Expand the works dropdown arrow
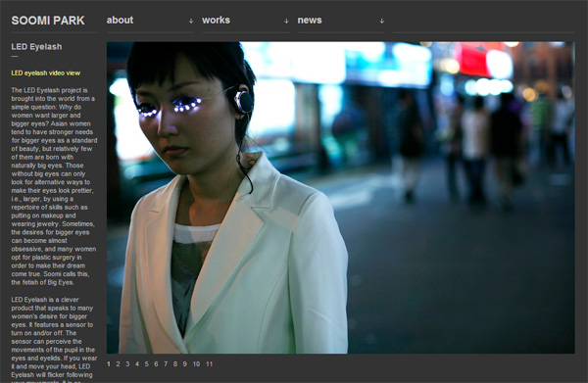The height and width of the screenshot is (383, 588). pos(286,21)
